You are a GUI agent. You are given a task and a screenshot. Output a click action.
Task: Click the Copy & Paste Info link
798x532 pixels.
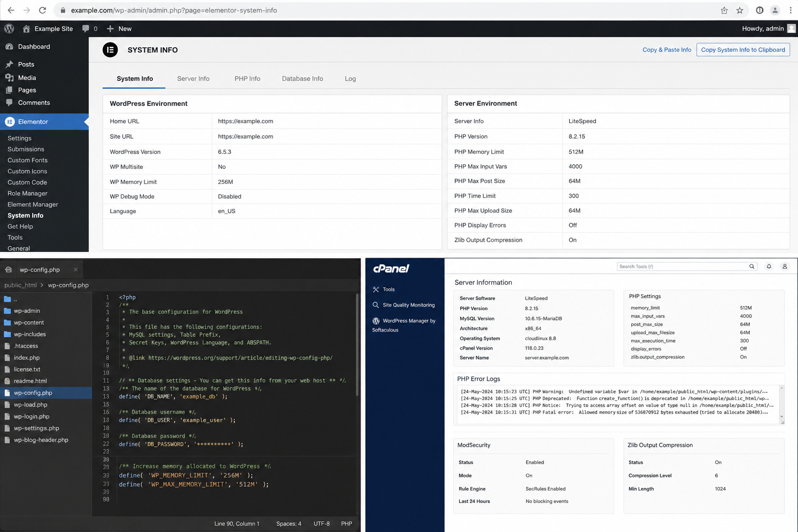click(x=667, y=50)
